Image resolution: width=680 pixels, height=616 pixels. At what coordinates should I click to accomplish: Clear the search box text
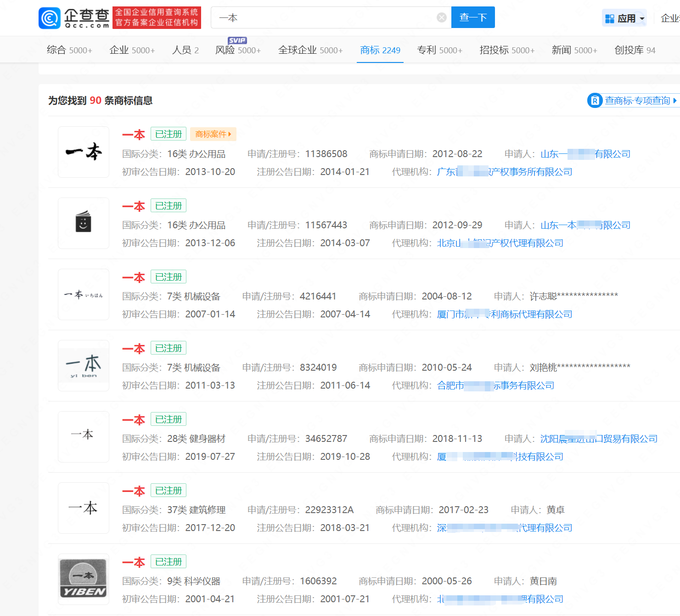click(441, 17)
